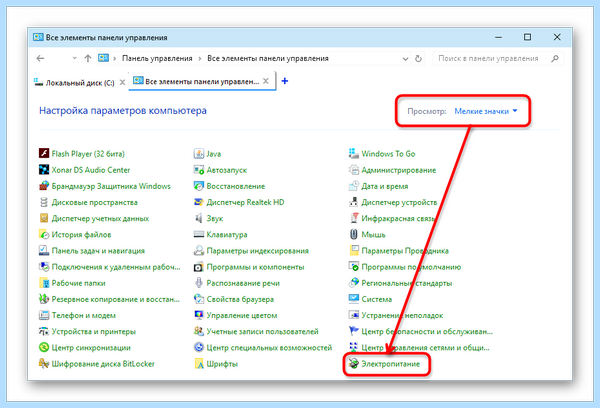
Task: Switch to Локальный диск (C:) tab
Action: [74, 83]
